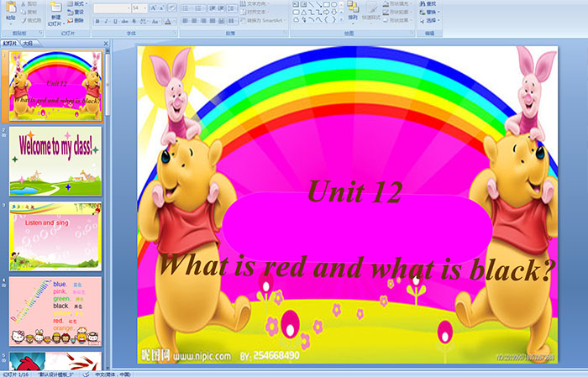The image size is (588, 377).
Task: Click the Copy (复制) command
Action: coord(29,12)
